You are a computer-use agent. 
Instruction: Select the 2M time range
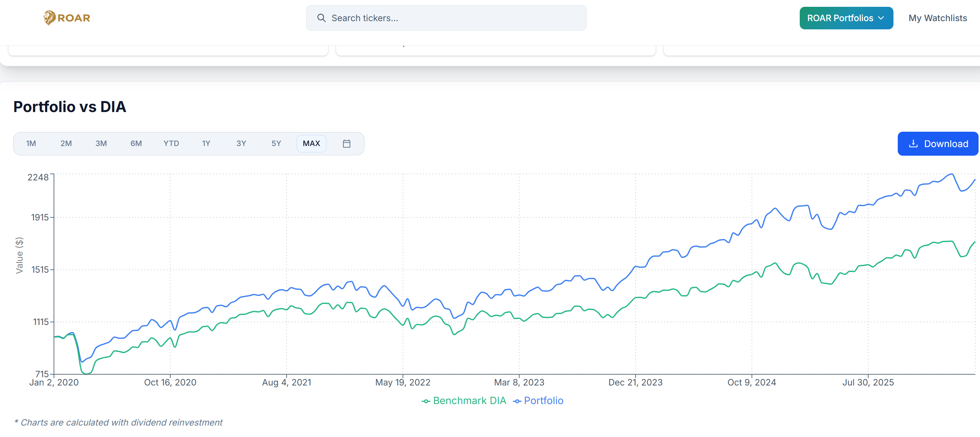(x=66, y=144)
